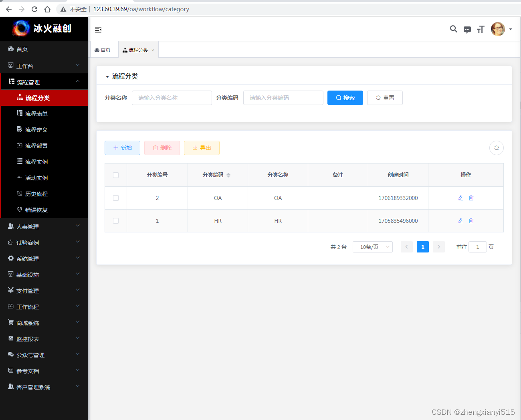Click the previous page arrow
The image size is (521, 420).
[x=407, y=247]
